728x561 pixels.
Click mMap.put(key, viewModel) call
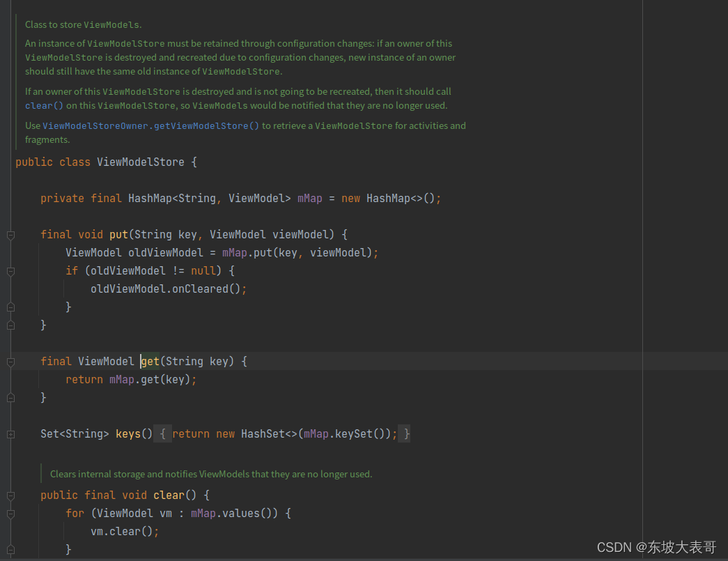(297, 253)
